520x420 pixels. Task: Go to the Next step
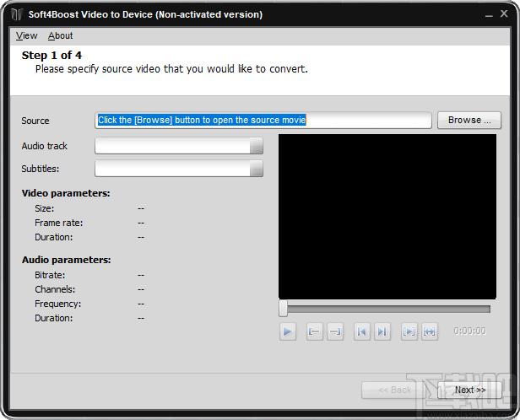[x=469, y=390]
